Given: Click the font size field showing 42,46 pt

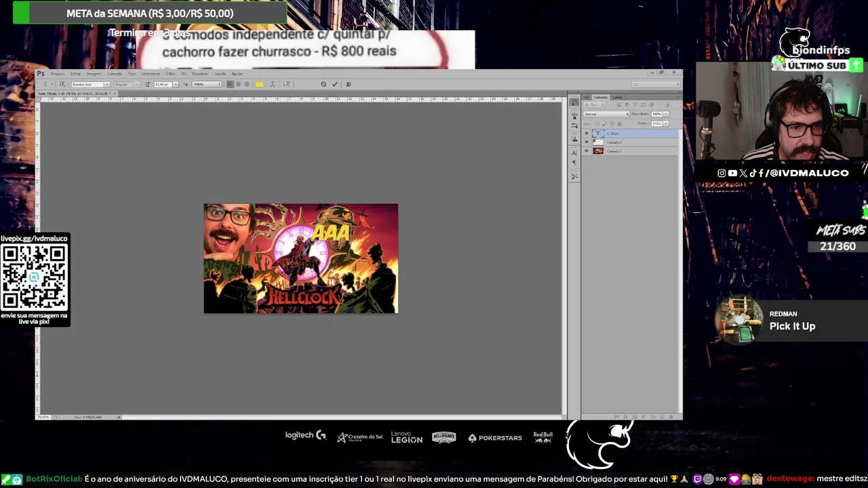Looking at the screenshot, I should coord(163,84).
